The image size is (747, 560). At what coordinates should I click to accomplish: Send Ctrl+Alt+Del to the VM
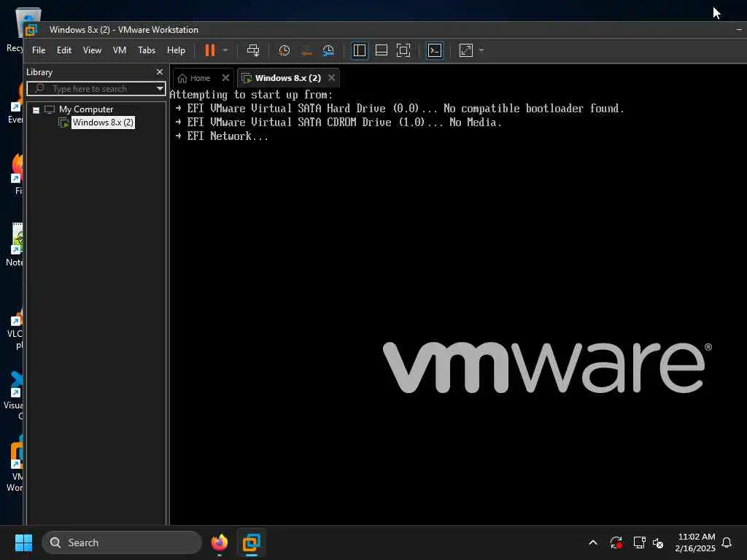tap(253, 50)
